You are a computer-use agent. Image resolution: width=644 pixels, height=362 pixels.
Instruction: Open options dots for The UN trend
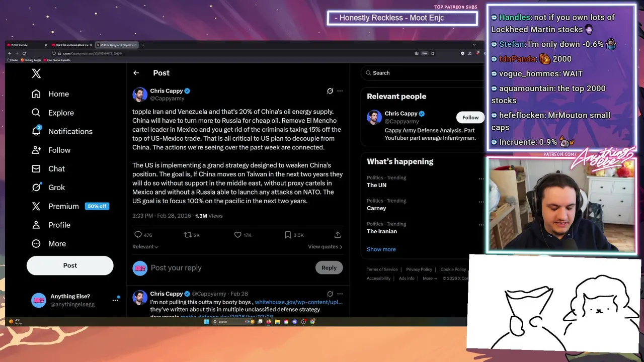pyautogui.click(x=481, y=178)
